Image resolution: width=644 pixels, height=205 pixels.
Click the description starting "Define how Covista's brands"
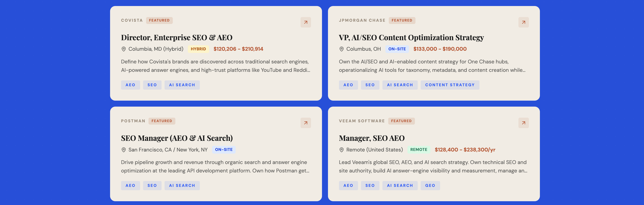pyautogui.click(x=216, y=66)
